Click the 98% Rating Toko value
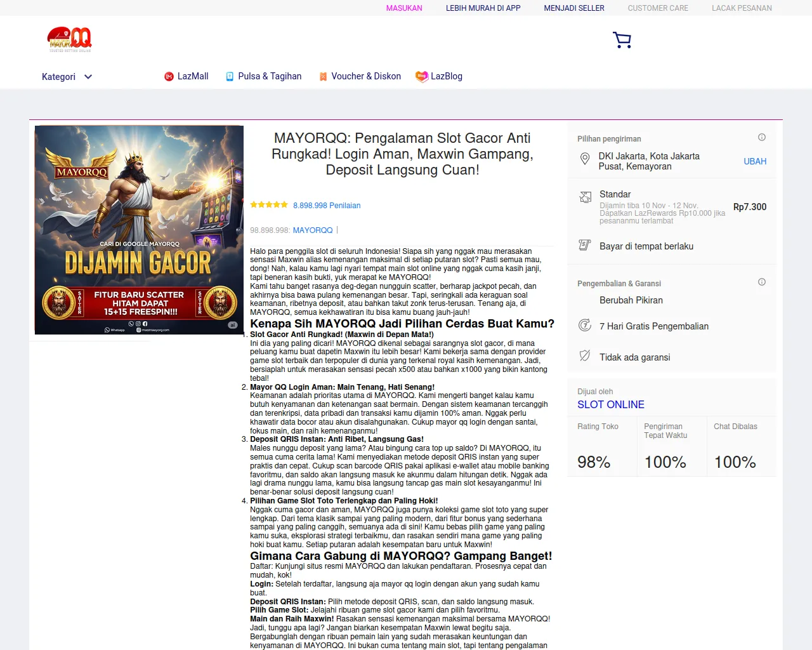The height and width of the screenshot is (650, 812). tap(594, 462)
